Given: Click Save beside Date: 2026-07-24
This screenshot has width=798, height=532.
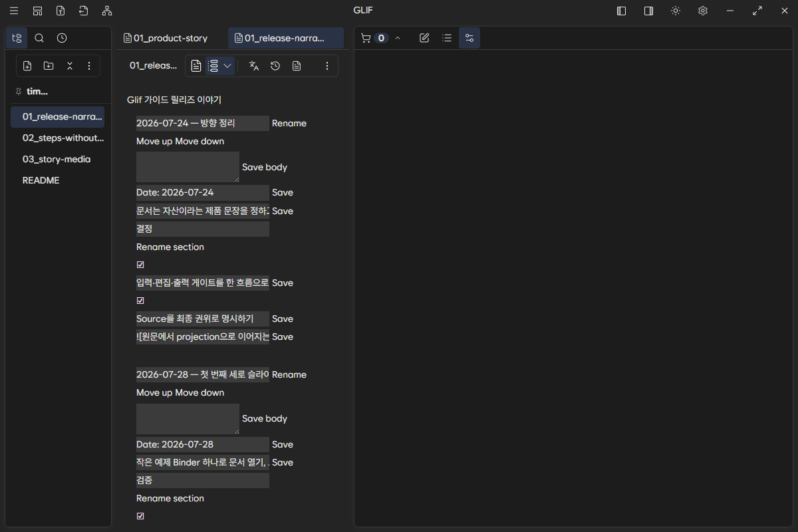Looking at the screenshot, I should (x=283, y=192).
